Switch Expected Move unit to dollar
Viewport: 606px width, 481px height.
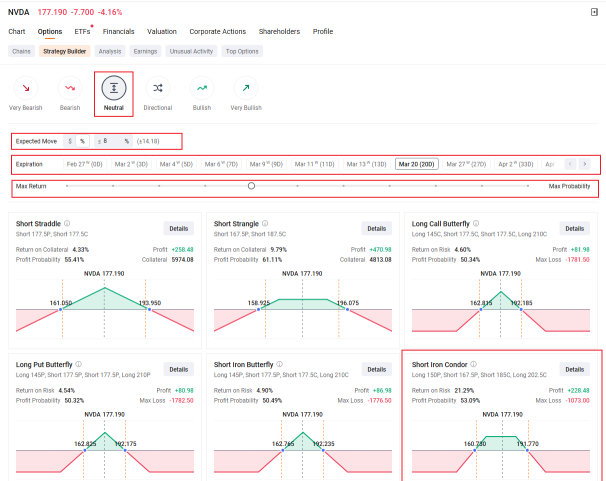70,141
